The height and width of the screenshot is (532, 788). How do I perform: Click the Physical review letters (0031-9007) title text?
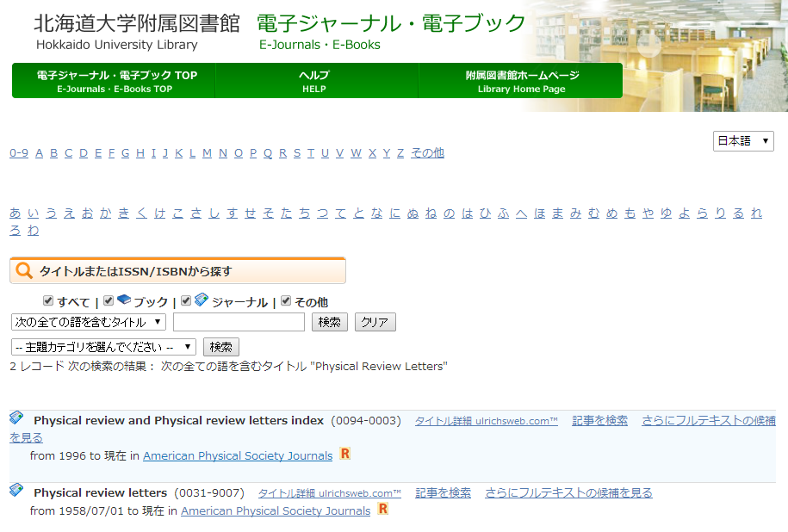point(101,492)
